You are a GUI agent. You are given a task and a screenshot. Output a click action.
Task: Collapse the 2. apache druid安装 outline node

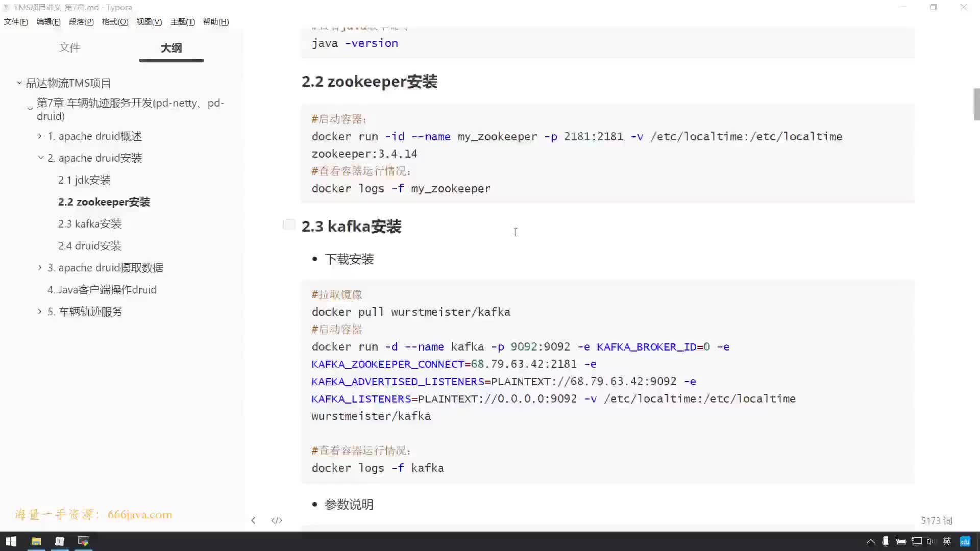pos(40,158)
